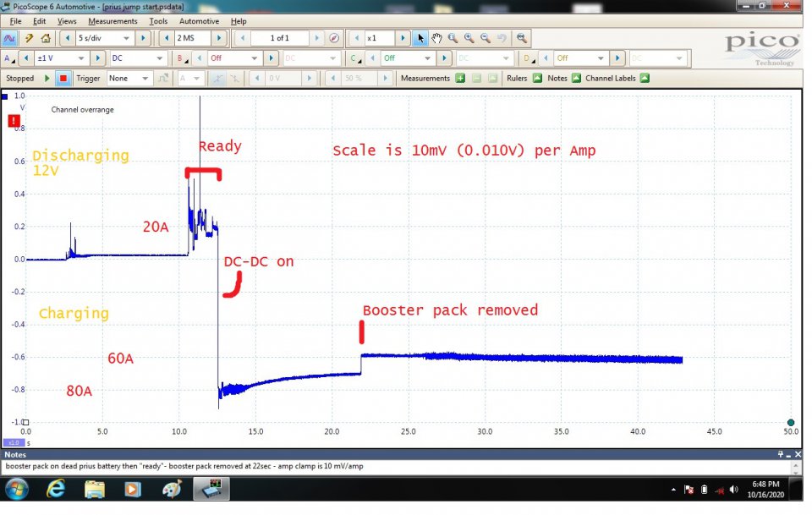Click the zoom-out magnifier tool
812x515 pixels.
[485, 38]
